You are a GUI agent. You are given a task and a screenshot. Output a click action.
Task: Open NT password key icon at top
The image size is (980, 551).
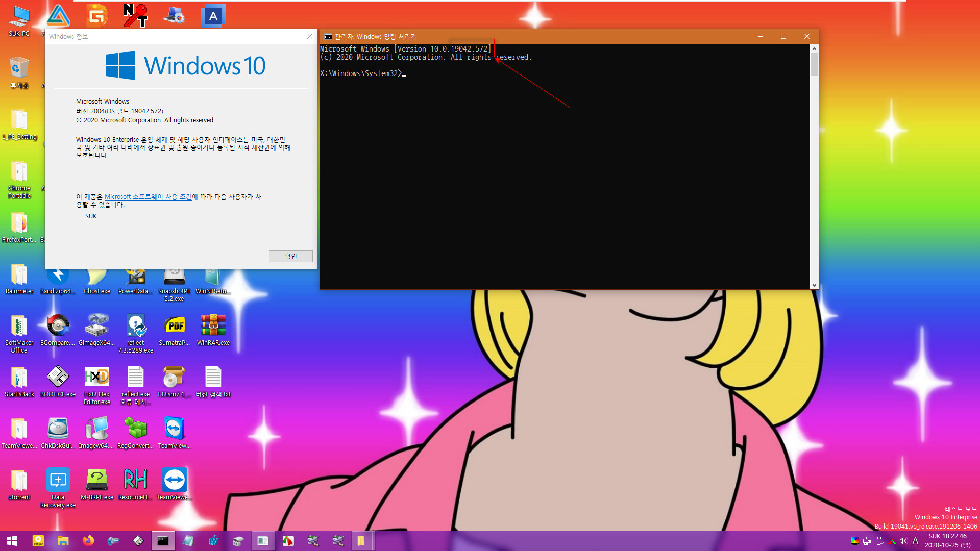135,15
